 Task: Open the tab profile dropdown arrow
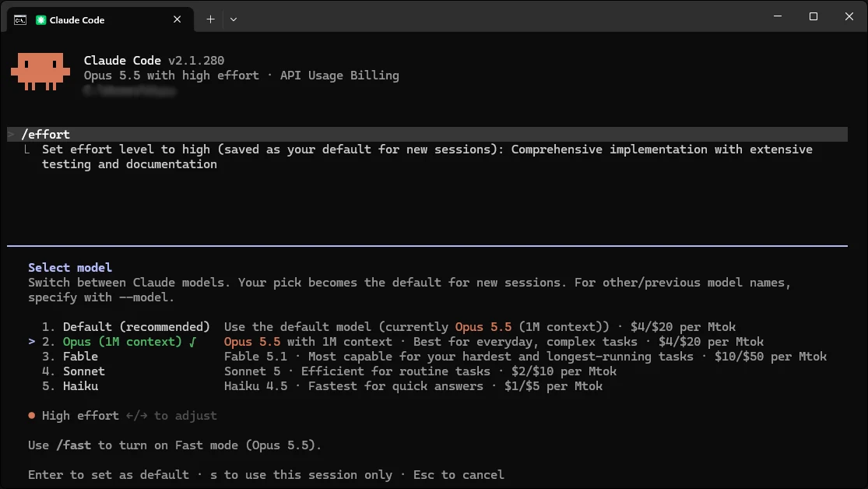tap(234, 19)
